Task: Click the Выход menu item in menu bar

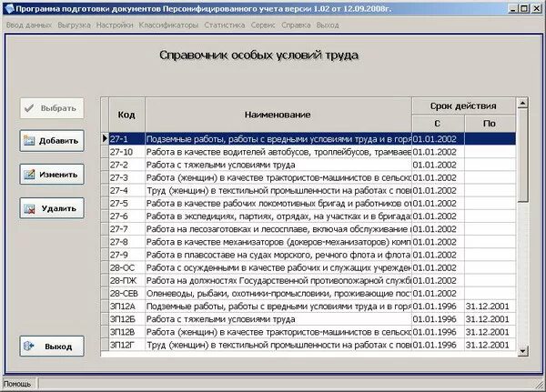Action: tap(328, 25)
